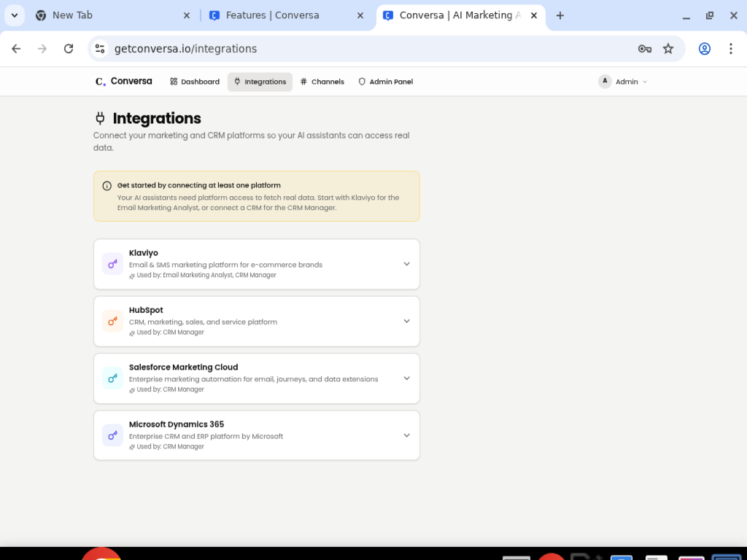Viewport: 747px width, 560px height.
Task: Expand the Salesforce Marketing Cloud card
Action: click(x=407, y=378)
